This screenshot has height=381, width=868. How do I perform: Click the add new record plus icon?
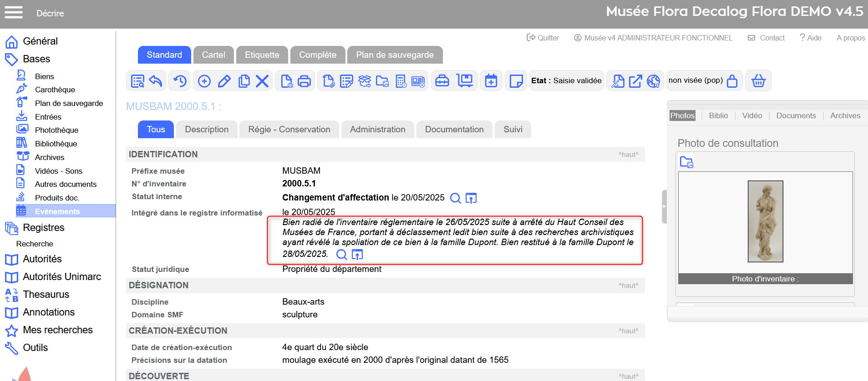point(204,81)
